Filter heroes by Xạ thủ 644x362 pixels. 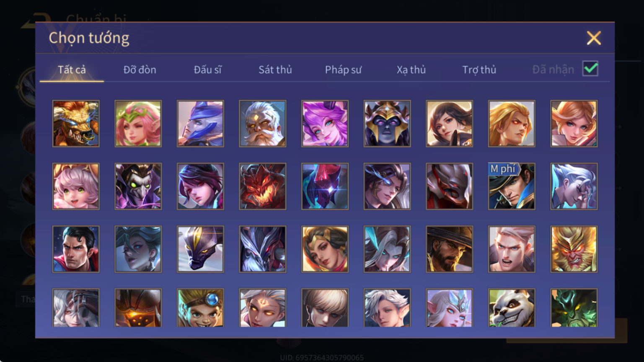[411, 70]
